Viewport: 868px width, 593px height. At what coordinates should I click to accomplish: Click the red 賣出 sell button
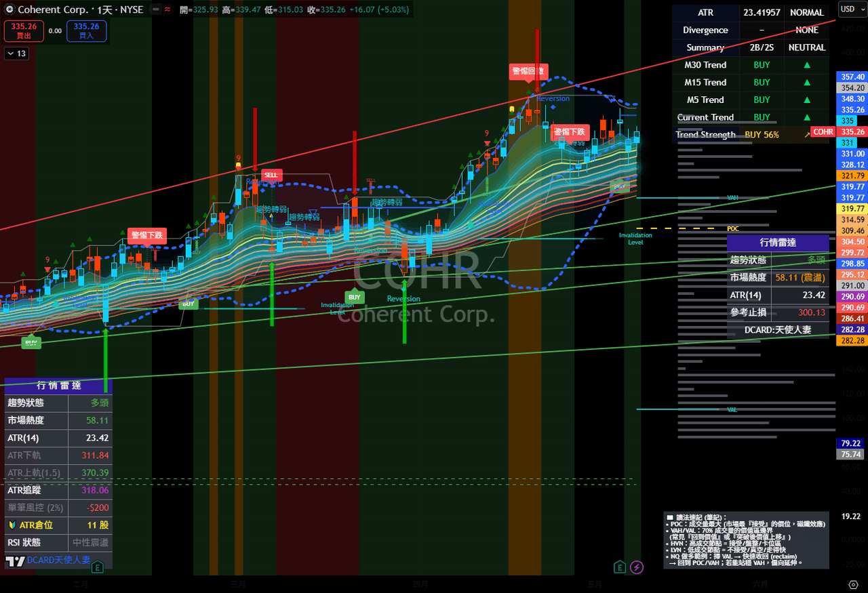point(24,30)
